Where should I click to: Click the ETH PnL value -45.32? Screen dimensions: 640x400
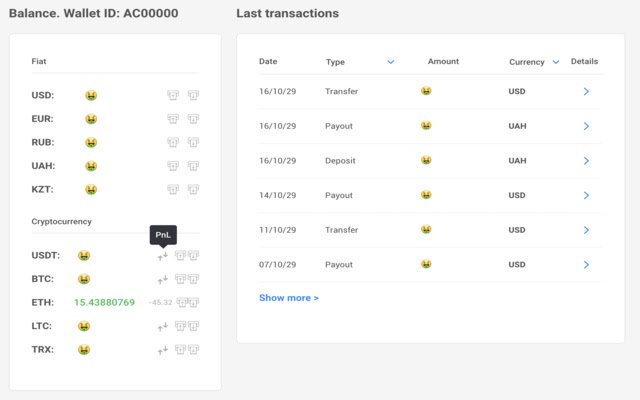click(160, 302)
